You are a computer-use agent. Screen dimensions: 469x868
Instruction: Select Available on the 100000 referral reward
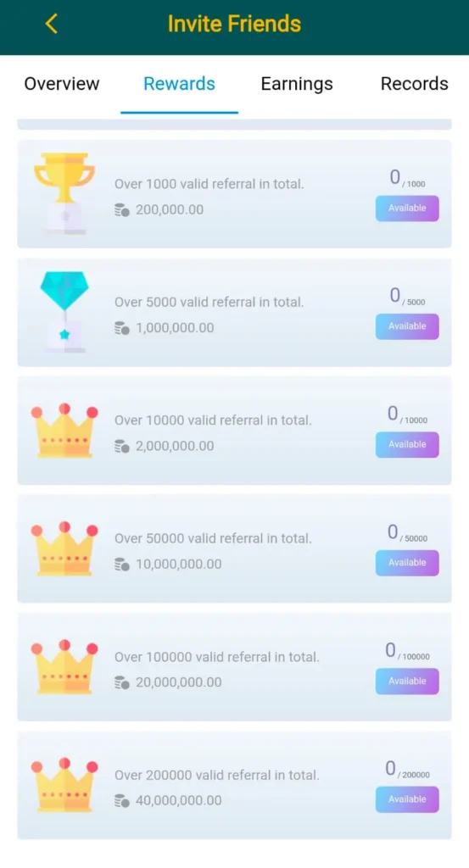point(407,681)
